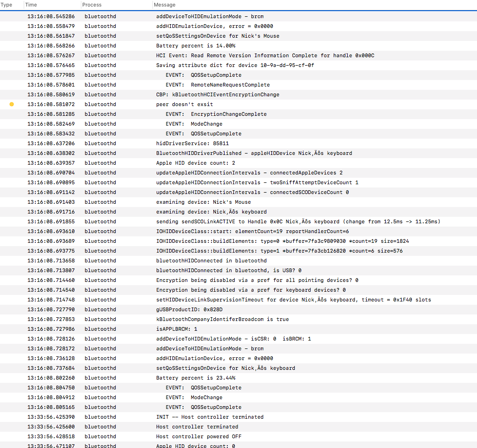Click timestamp 13:16:08.736128
Image resolution: width=477 pixels, height=448 pixels.
[x=51, y=358]
